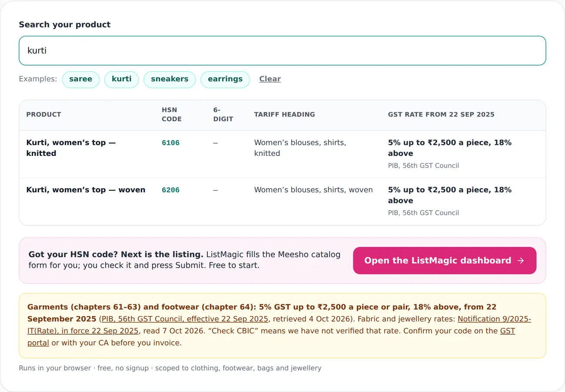The image size is (565, 392).
Task: Click the Search your product label
Action: pyautogui.click(x=65, y=25)
